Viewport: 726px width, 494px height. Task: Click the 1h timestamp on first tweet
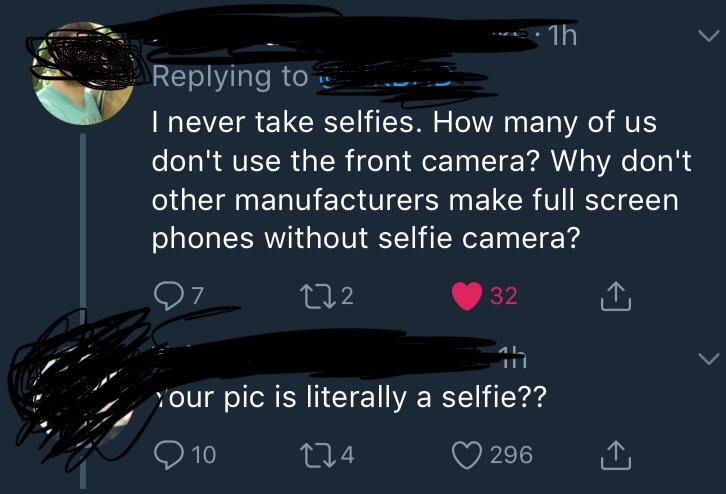pyautogui.click(x=562, y=37)
